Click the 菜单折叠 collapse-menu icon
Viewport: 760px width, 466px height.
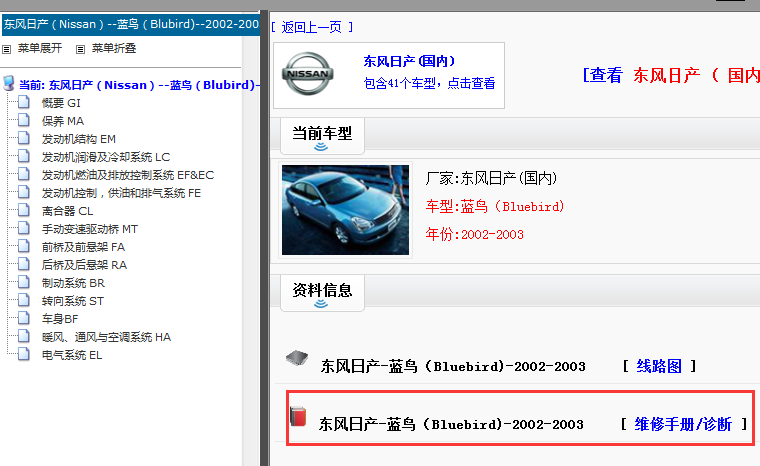80,49
